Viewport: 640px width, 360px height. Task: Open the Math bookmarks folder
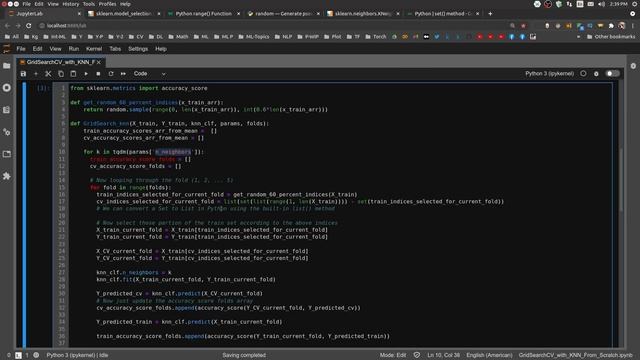[x=178, y=37]
